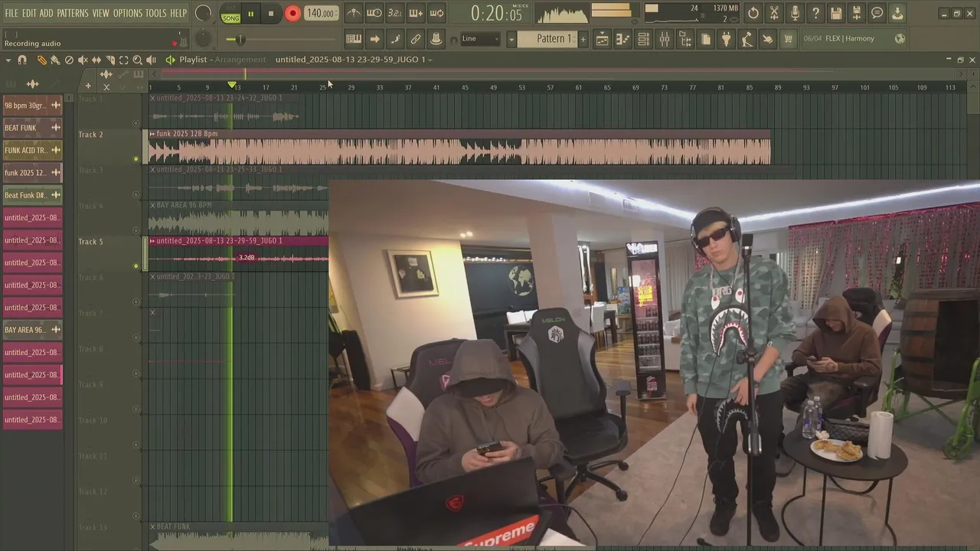Toggle mute switch on Track 4
The image size is (980, 551).
pyautogui.click(x=136, y=230)
